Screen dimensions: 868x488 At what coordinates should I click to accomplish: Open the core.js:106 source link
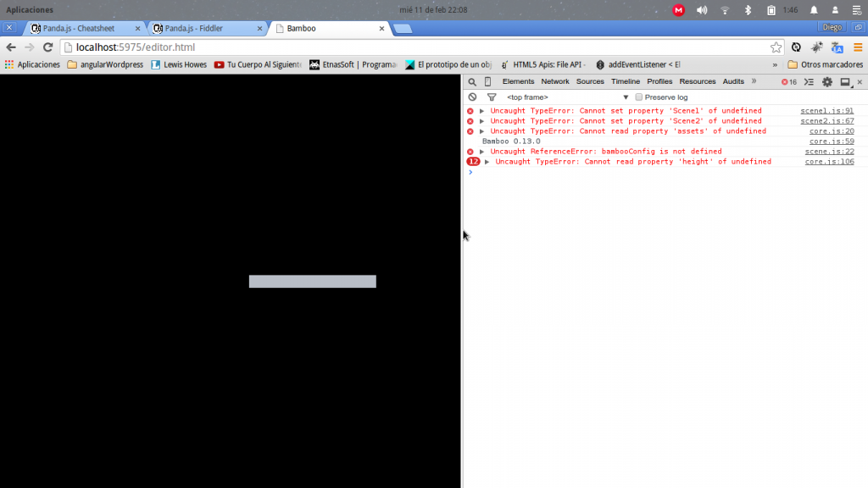pos(829,162)
